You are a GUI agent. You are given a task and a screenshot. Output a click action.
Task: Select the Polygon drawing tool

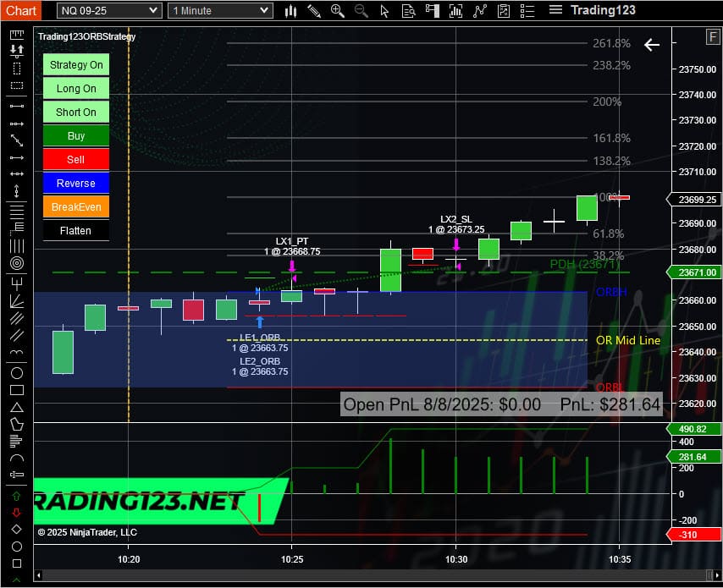(17, 424)
